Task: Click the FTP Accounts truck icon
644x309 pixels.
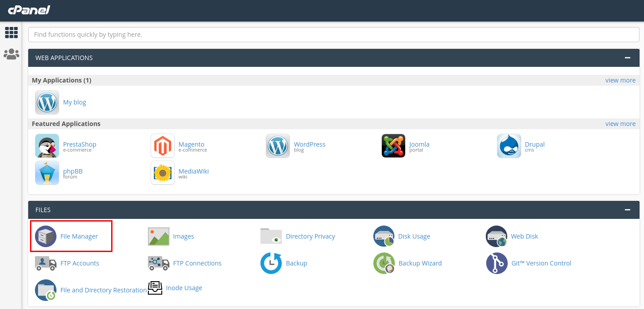Action: 46,263
